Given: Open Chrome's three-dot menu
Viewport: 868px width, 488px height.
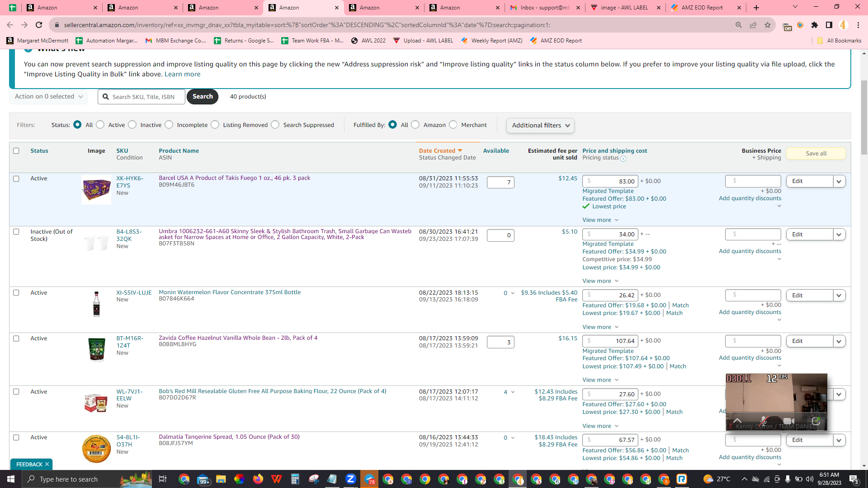Looking at the screenshot, I should coord(858,25).
